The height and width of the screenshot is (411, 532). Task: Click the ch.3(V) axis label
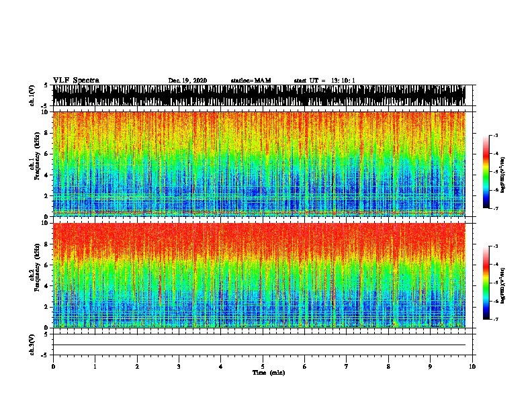click(32, 345)
